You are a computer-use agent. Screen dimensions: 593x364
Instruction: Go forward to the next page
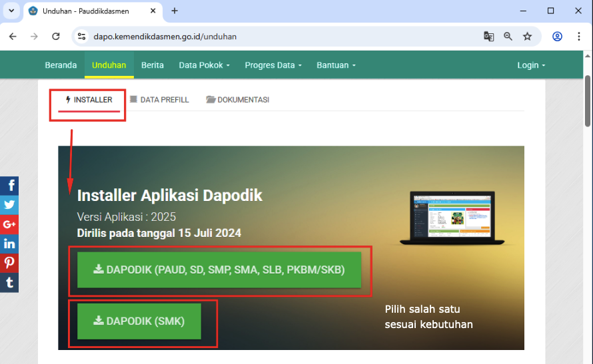[34, 37]
